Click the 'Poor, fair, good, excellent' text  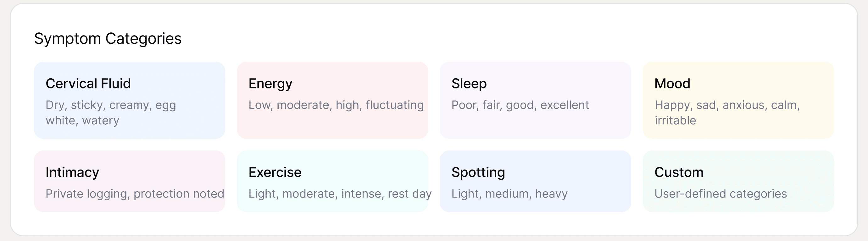520,105
